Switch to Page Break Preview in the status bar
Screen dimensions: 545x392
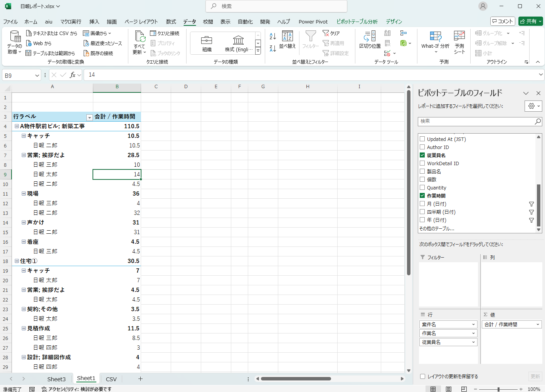tap(464, 389)
